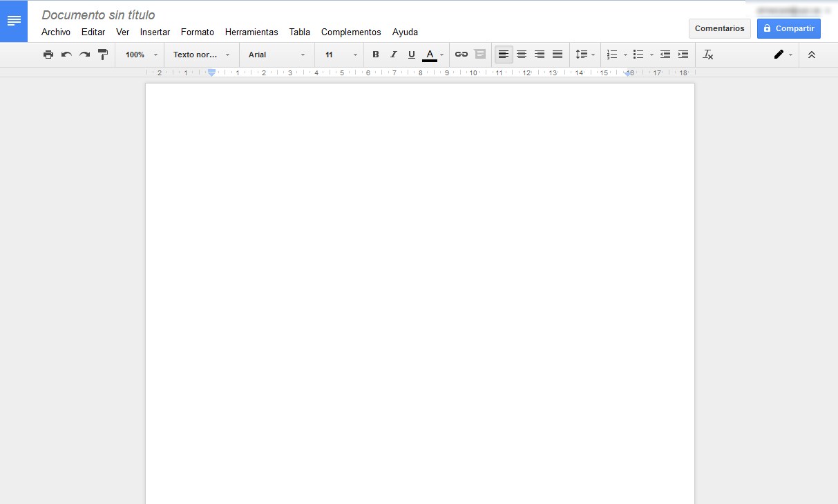Open the zoom level dropdown at 100%
The height and width of the screenshot is (504, 838).
[140, 55]
